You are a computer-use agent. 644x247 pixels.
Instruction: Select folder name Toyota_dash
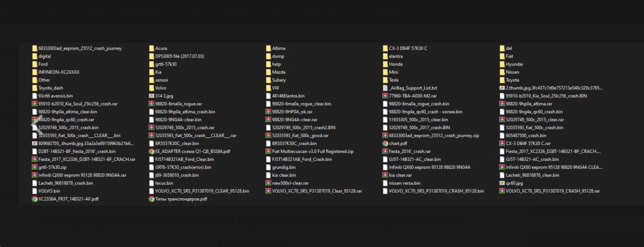point(51,88)
